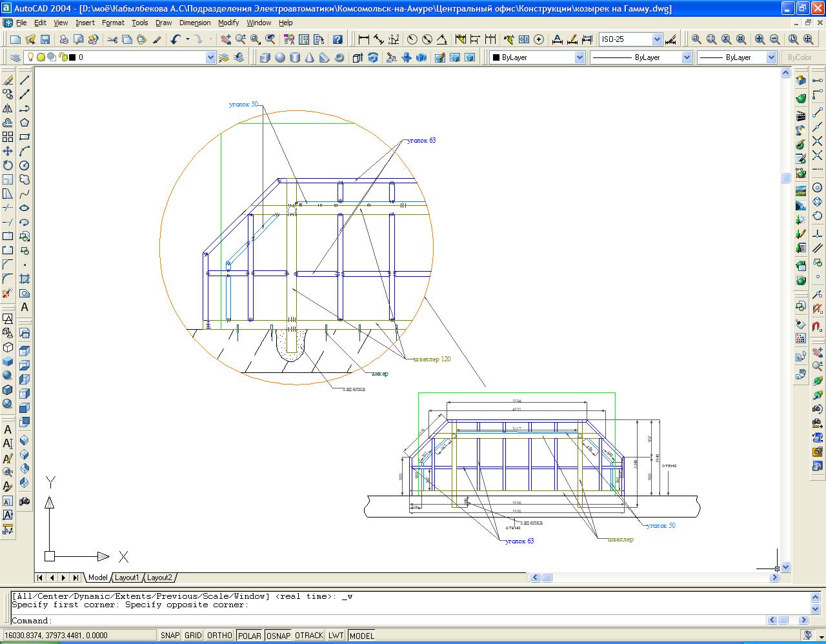This screenshot has width=826, height=644.
Task: Switch to the Layout1 tab
Action: [126, 578]
